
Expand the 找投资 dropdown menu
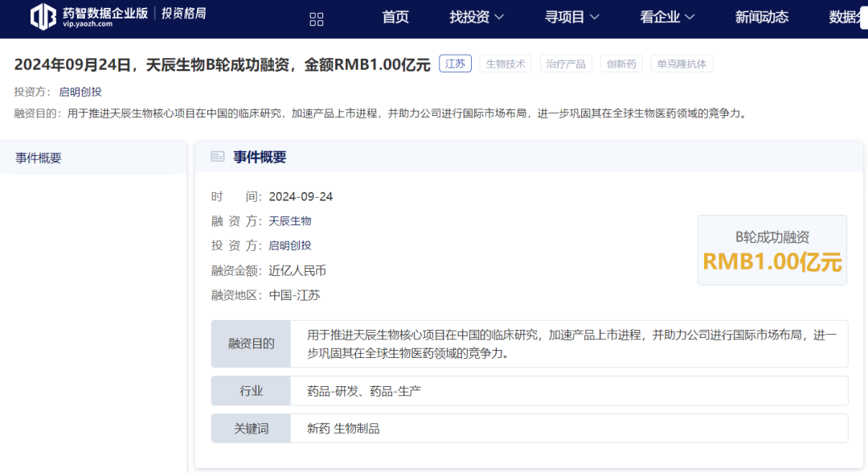tap(477, 17)
